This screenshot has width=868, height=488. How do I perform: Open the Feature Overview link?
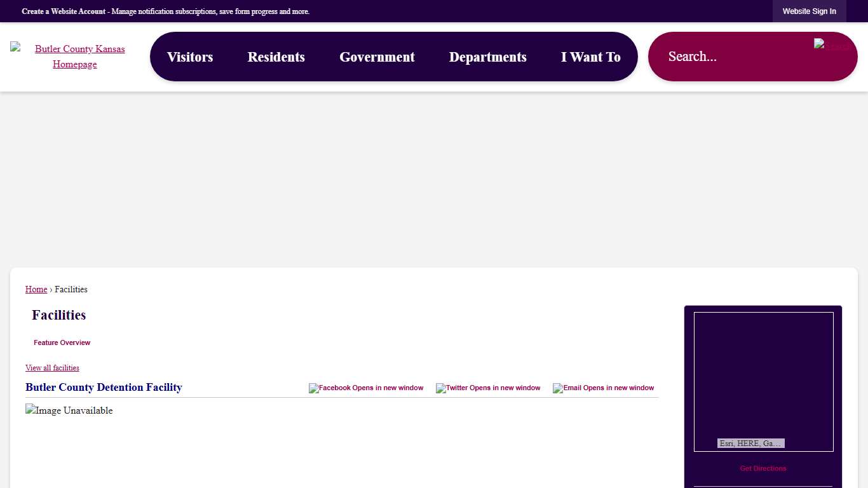click(62, 343)
